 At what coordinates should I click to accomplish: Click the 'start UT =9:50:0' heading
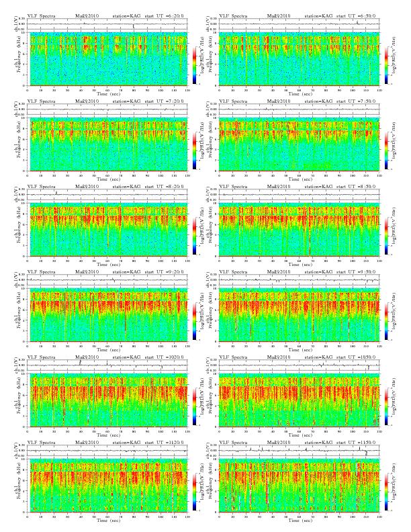pyautogui.click(x=356, y=272)
